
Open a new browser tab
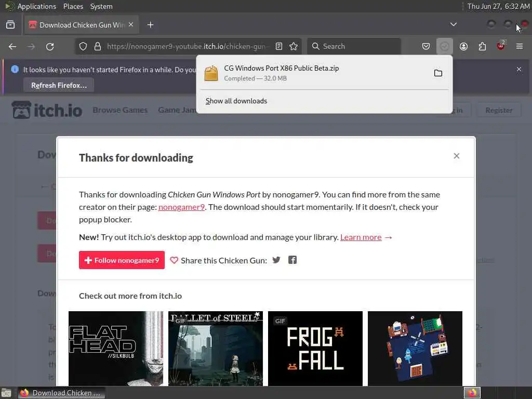click(x=150, y=25)
